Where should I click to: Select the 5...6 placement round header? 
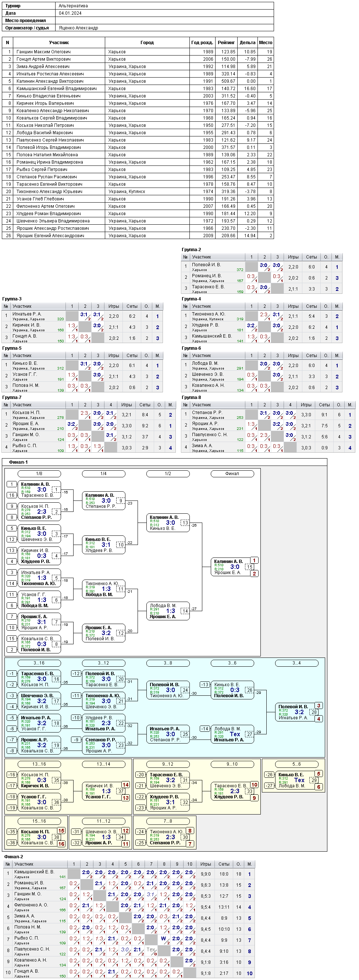296,764
